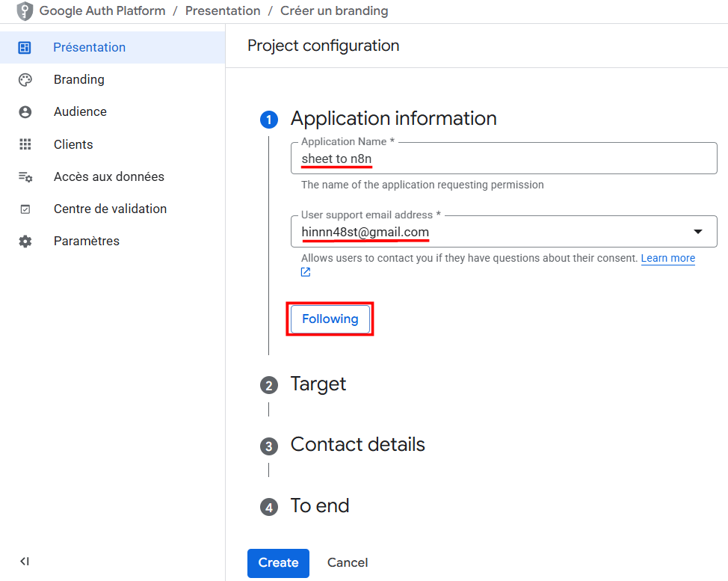Viewport: 728px width, 581px height.
Task: Expand the Target step section
Action: coord(318,384)
